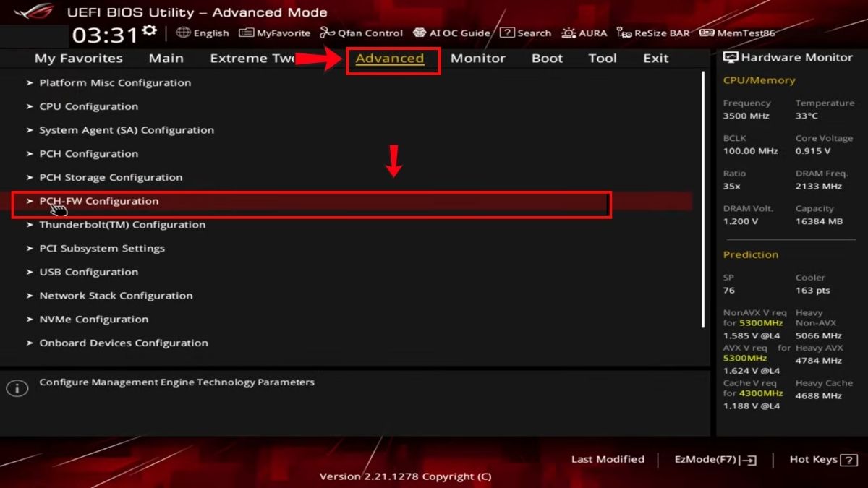Click the globe icon for English language

184,33
